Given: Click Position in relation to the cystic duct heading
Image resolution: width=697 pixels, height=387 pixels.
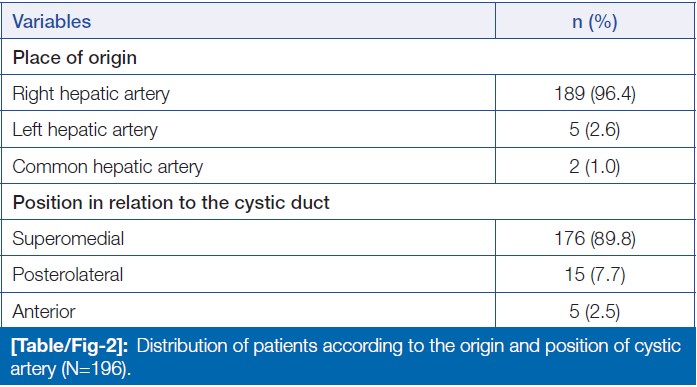Looking at the screenshot, I should (171, 203).
